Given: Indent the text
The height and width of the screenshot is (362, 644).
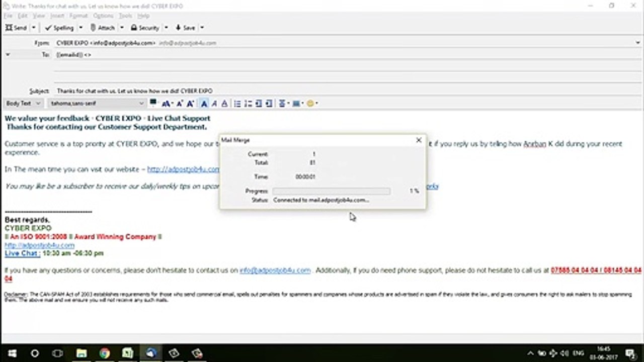Looking at the screenshot, I should click(269, 104).
